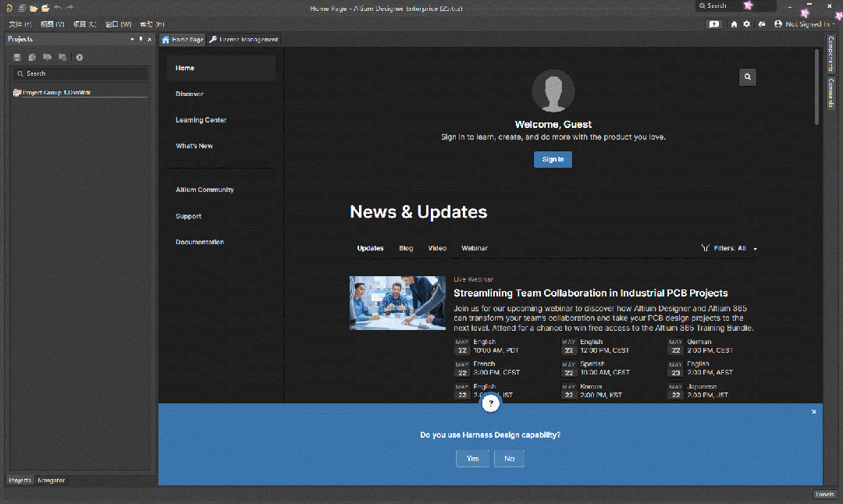The width and height of the screenshot is (843, 504).
Task: Click the title bar Search field
Action: (736, 6)
